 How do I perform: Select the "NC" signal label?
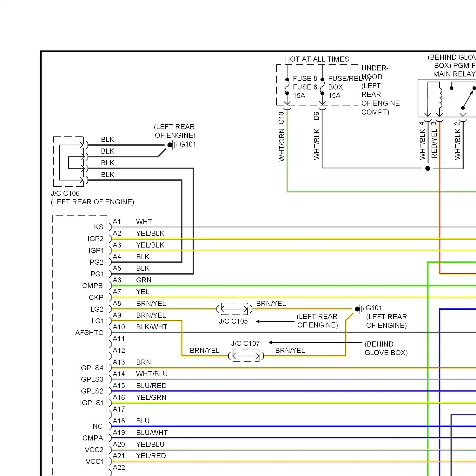click(98, 426)
